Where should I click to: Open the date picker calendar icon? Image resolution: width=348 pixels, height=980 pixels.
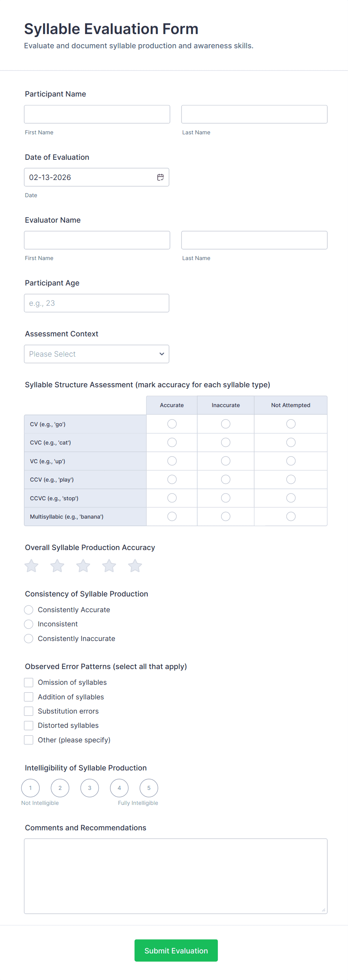(160, 177)
